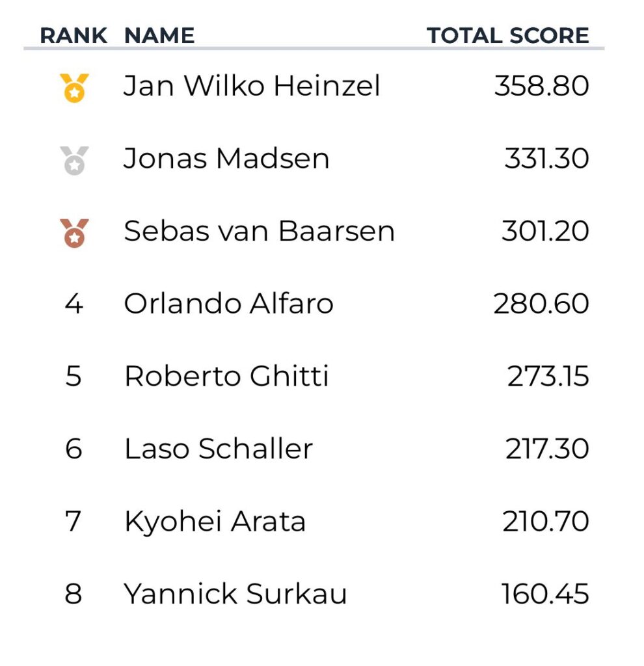Click the bronze medal icon
The width and height of the screenshot is (644, 666).
click(74, 232)
